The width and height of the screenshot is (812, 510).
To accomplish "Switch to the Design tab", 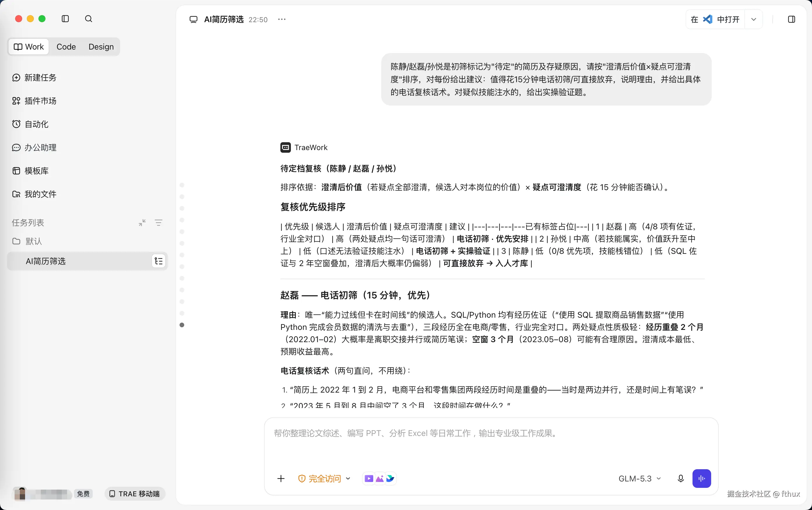I will click(x=101, y=47).
